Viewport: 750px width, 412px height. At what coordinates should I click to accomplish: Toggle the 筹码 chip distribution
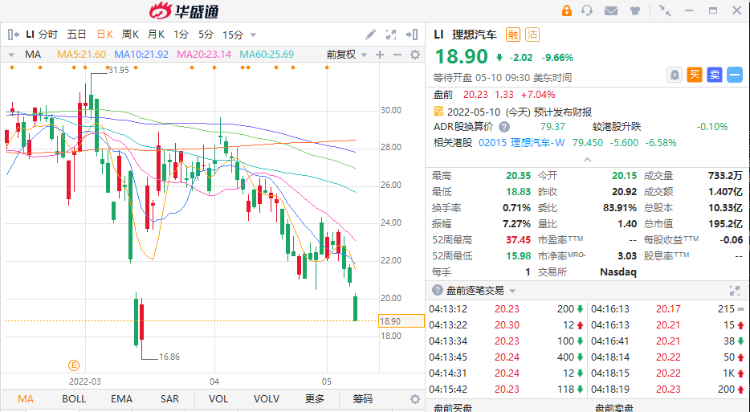click(363, 399)
